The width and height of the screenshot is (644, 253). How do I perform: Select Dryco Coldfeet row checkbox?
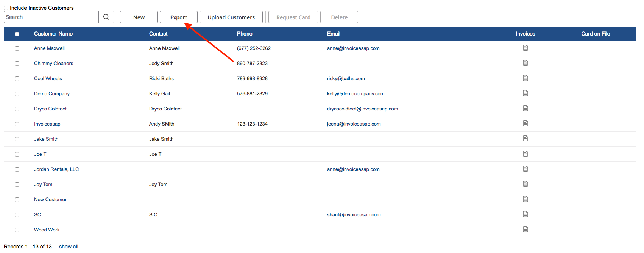(x=17, y=109)
